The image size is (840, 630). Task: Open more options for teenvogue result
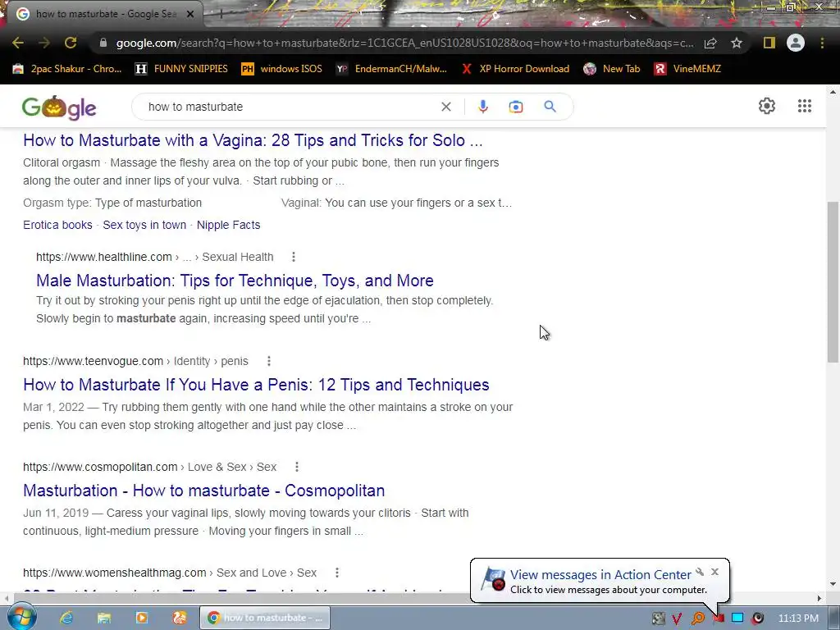(x=269, y=361)
